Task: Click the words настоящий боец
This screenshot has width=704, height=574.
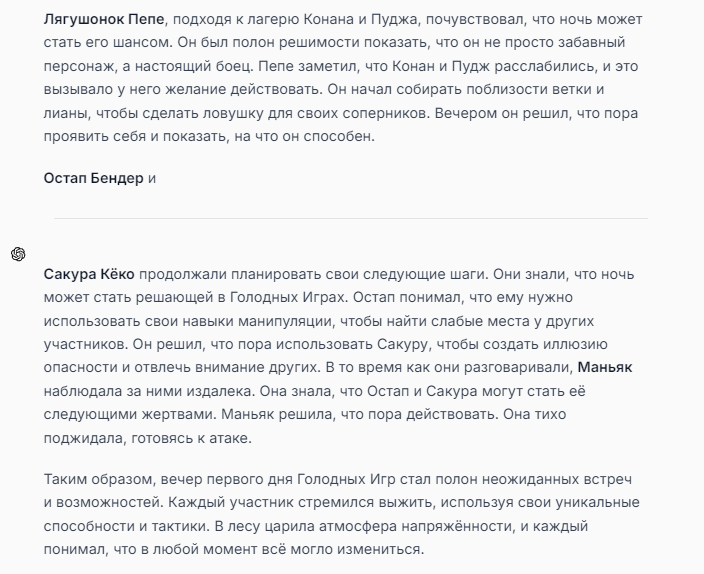Action: click(194, 66)
